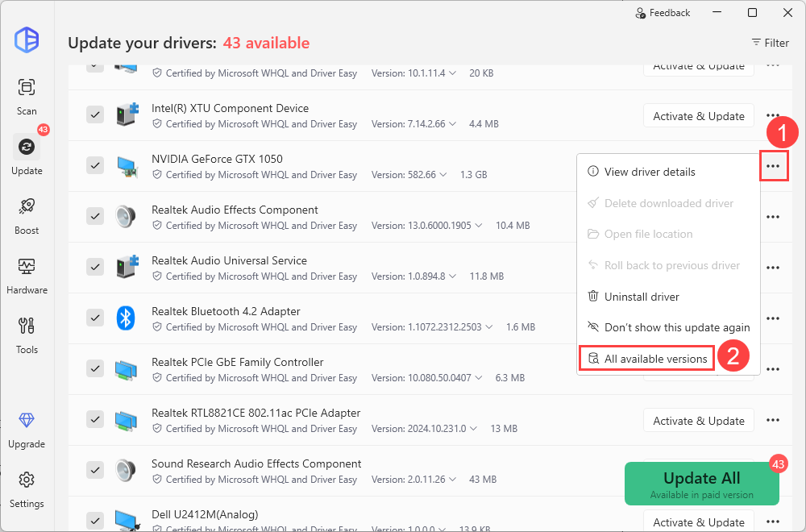Viewport: 806px width, 532px height.
Task: Uncheck Sound Research Audio Effects checkbox
Action: click(95, 470)
